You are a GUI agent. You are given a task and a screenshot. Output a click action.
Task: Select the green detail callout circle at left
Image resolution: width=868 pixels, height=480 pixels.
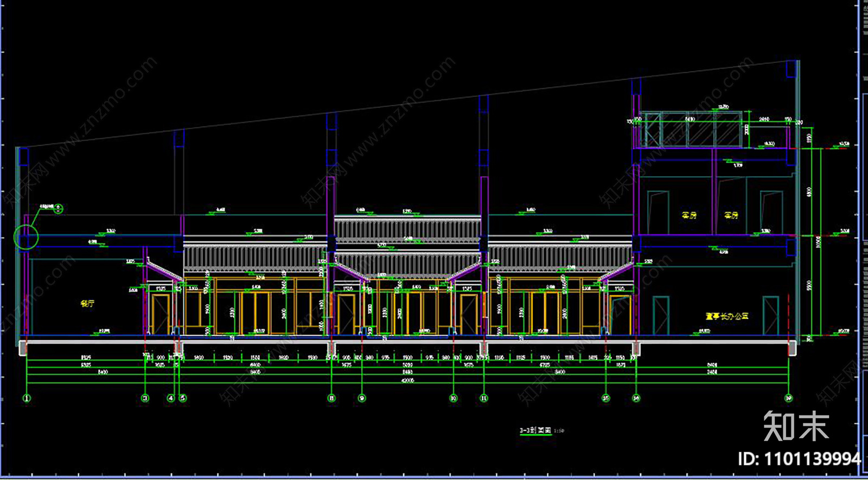pos(25,238)
